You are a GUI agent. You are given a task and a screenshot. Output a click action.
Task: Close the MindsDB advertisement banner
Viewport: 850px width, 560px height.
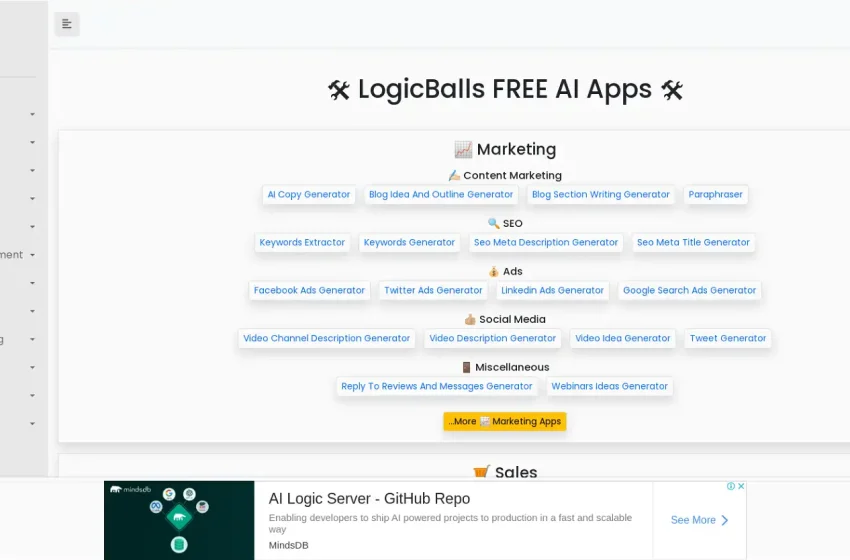741,486
